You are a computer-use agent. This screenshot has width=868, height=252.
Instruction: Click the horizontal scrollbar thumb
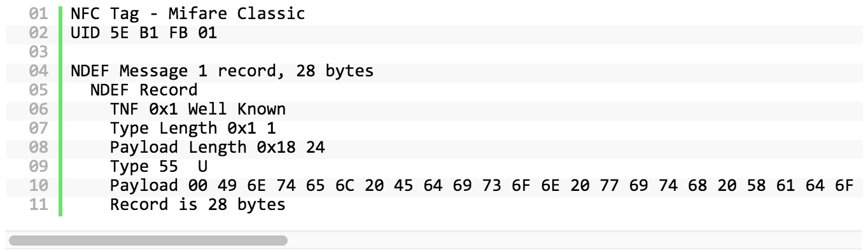point(148,241)
